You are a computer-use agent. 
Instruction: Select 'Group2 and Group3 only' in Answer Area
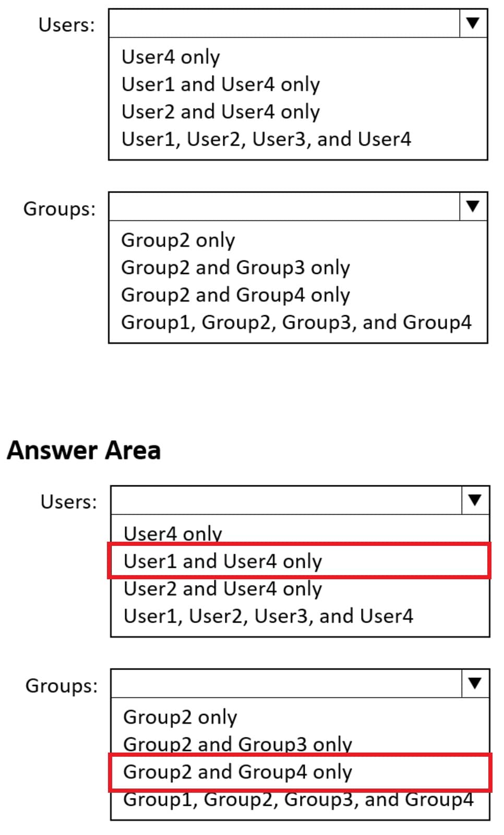(x=238, y=744)
